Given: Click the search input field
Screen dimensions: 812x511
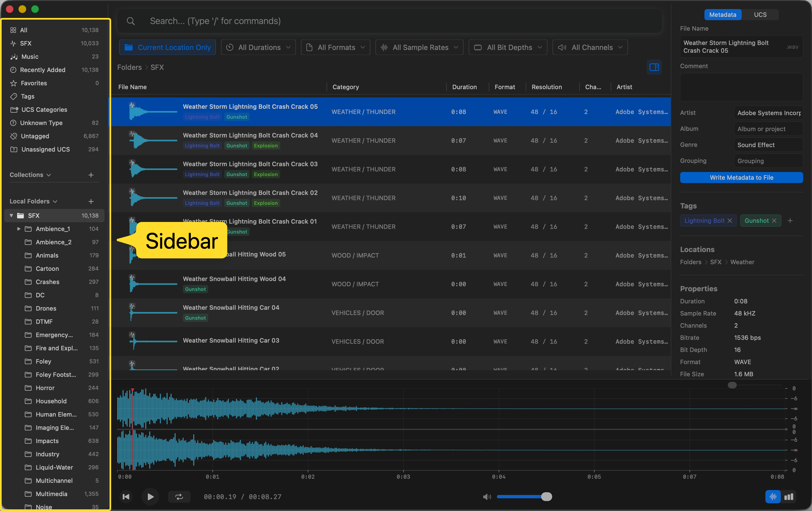Looking at the screenshot, I should pos(389,21).
